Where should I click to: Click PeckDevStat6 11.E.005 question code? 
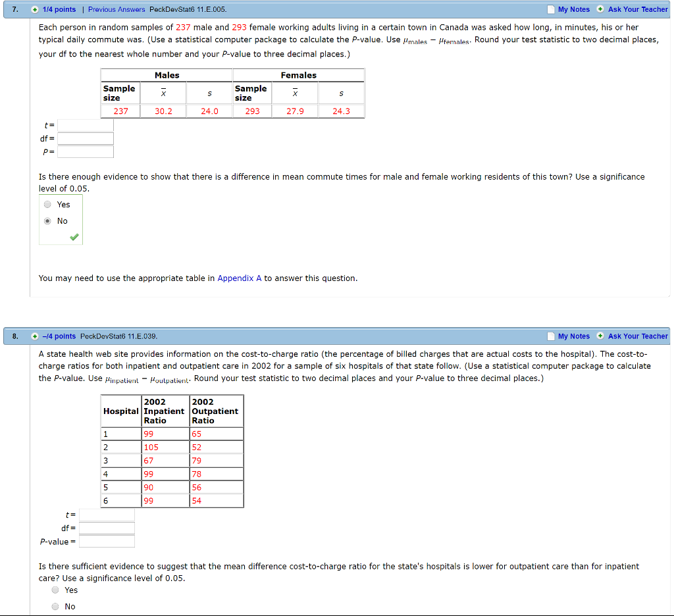(188, 9)
